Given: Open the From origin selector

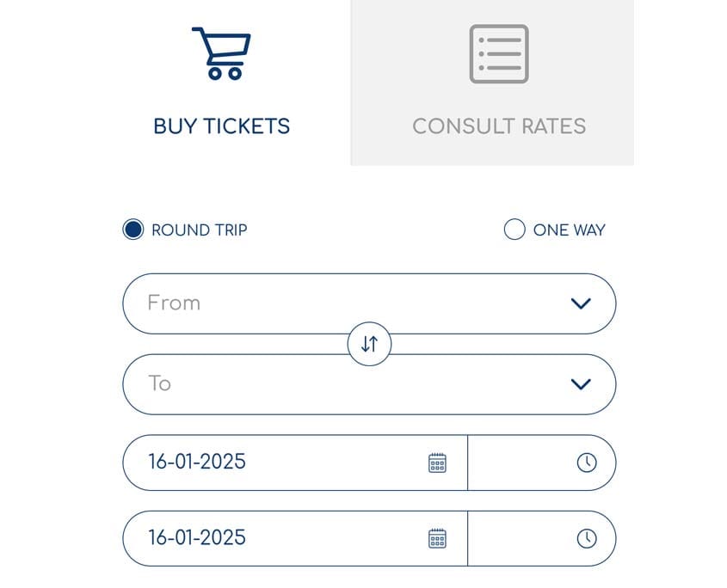Looking at the screenshot, I should pyautogui.click(x=370, y=303).
